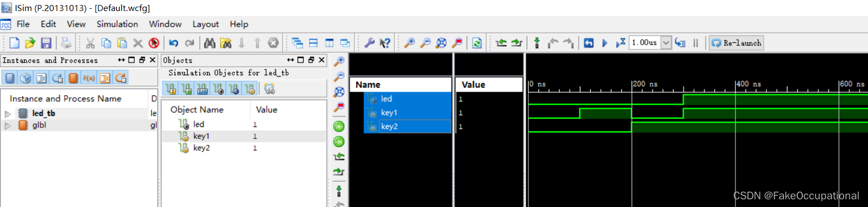Restart the simulation
This screenshot has height=207, width=868.
point(589,43)
